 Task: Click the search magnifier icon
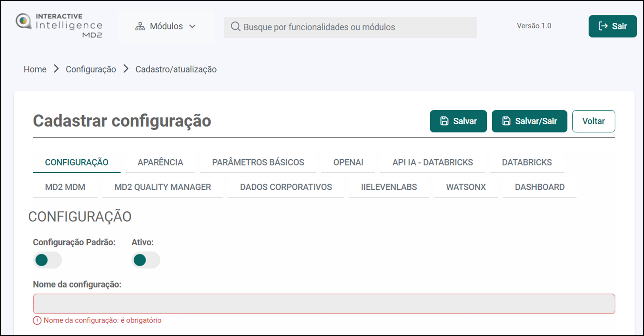tap(236, 27)
